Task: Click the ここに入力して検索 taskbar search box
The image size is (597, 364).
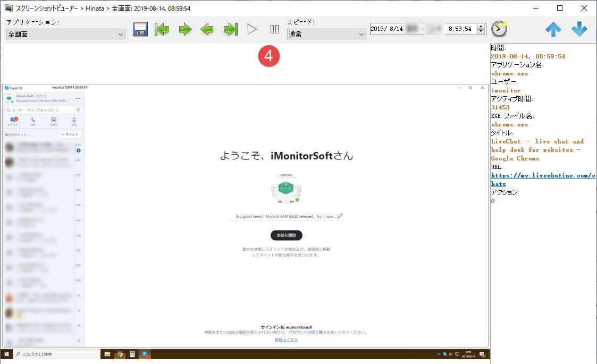Action: pyautogui.click(x=56, y=354)
